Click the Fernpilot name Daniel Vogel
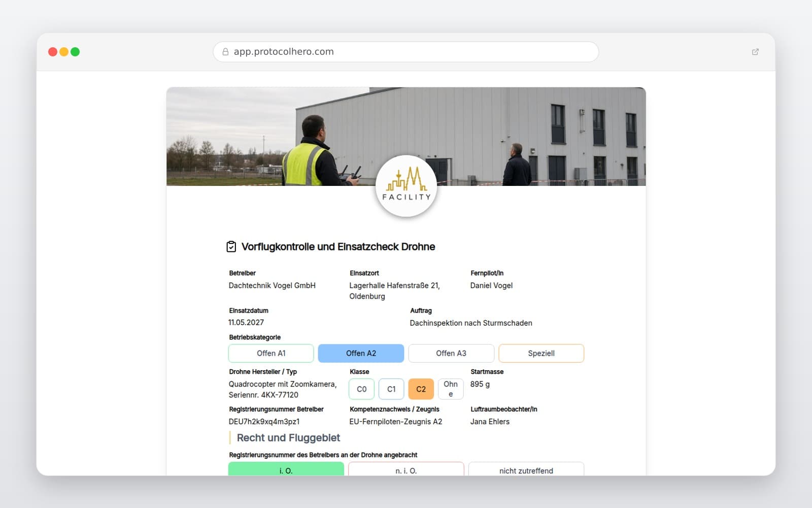Viewport: 812px width, 508px height. [x=491, y=285]
